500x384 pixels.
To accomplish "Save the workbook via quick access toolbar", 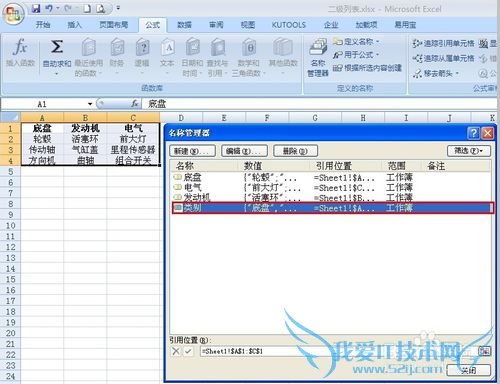I will (x=35, y=8).
